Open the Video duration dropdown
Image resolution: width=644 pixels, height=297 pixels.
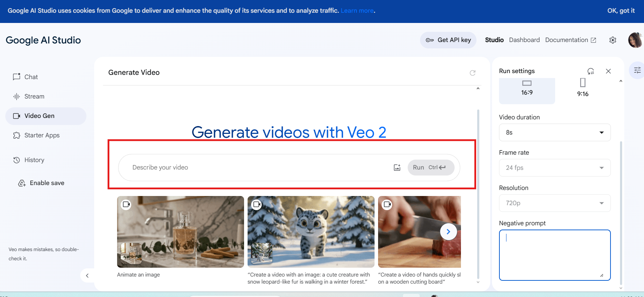pyautogui.click(x=554, y=132)
